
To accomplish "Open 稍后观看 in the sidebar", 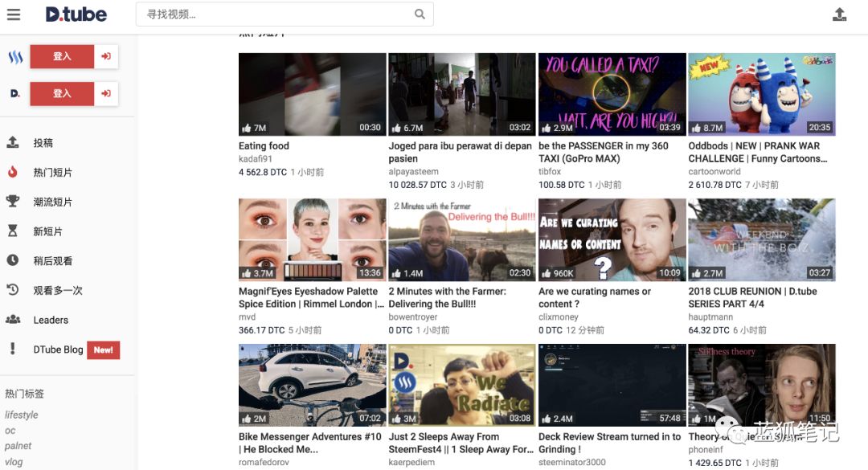I will pos(52,260).
